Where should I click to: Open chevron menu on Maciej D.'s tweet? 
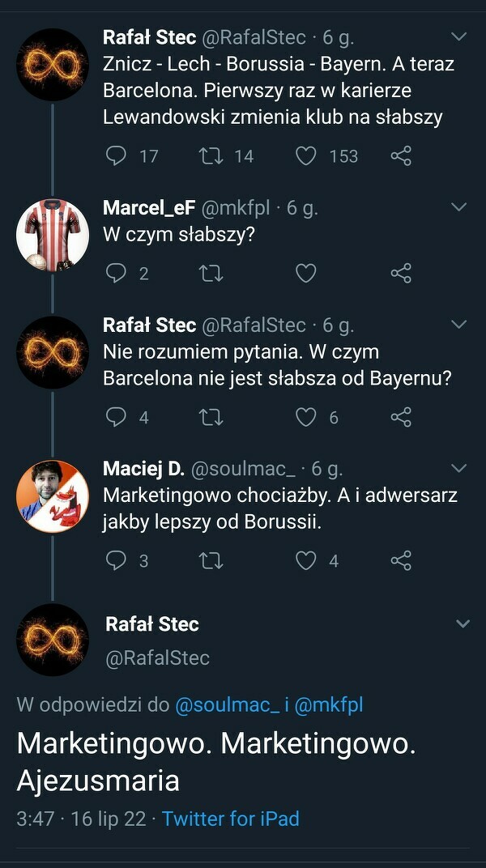[458, 469]
